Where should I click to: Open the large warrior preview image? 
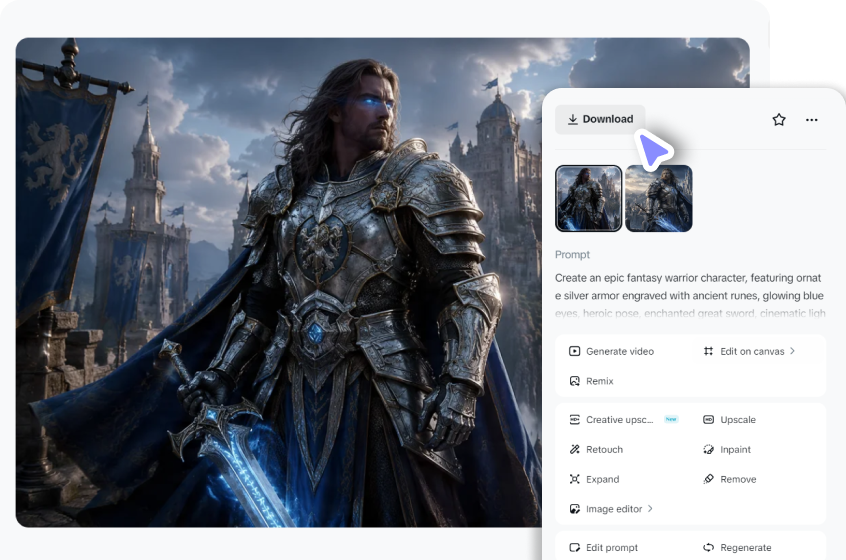(x=278, y=282)
